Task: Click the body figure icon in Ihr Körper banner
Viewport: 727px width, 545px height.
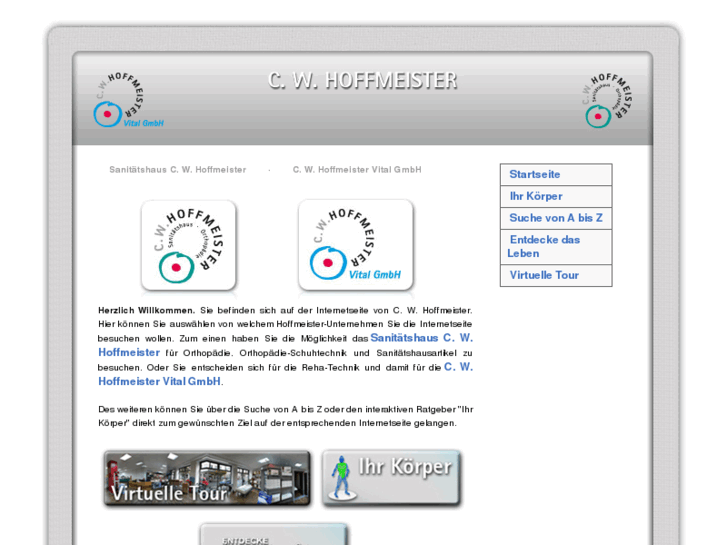Action: coord(342,477)
